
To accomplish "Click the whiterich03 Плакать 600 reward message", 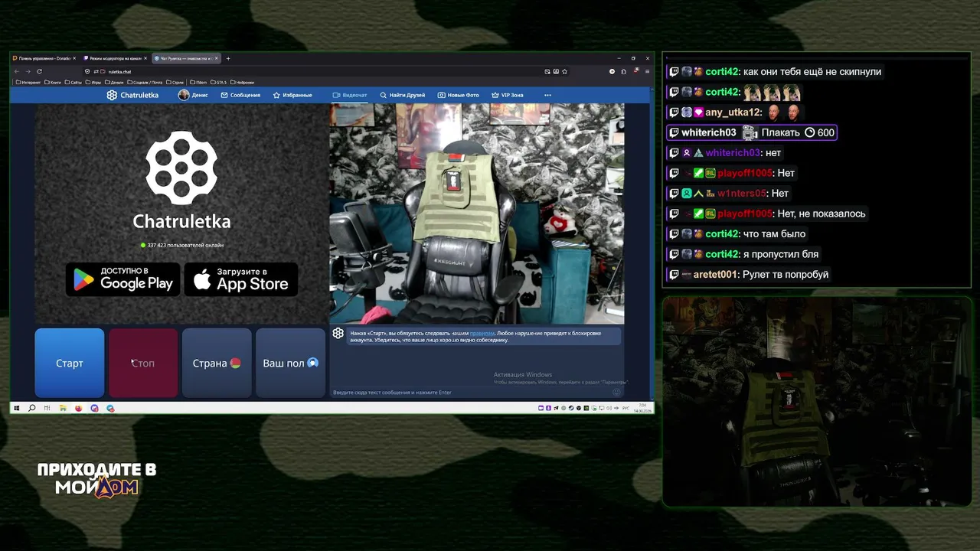I will click(x=751, y=132).
